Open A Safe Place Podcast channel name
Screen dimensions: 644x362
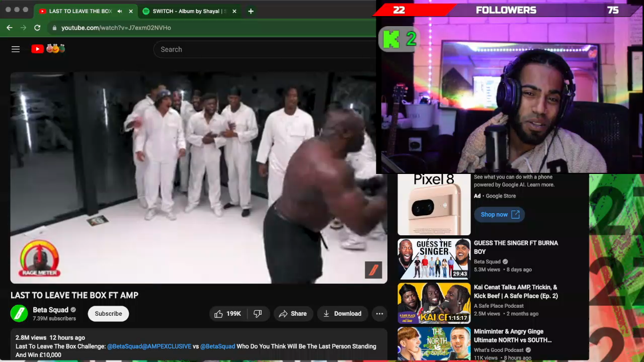[x=499, y=306]
